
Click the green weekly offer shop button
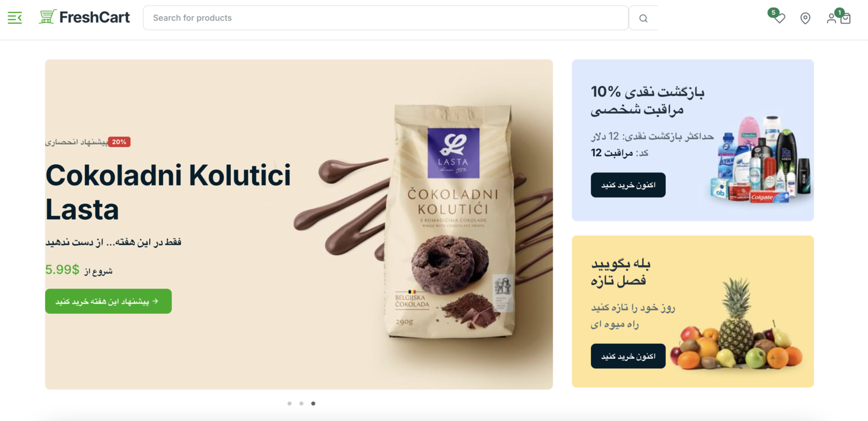109,301
